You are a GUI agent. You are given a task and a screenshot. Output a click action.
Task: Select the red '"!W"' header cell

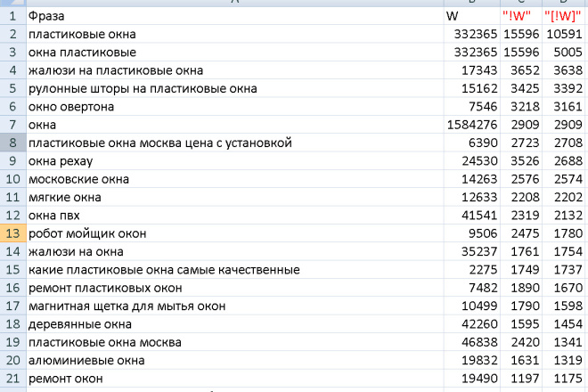click(521, 16)
